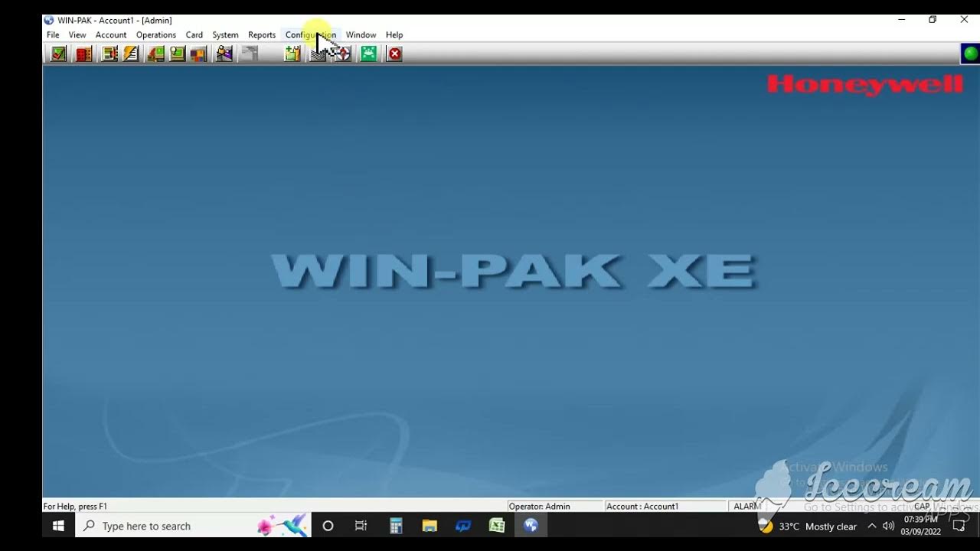This screenshot has height=551, width=980.
Task: Open Excel from the taskbar
Action: coord(497,526)
